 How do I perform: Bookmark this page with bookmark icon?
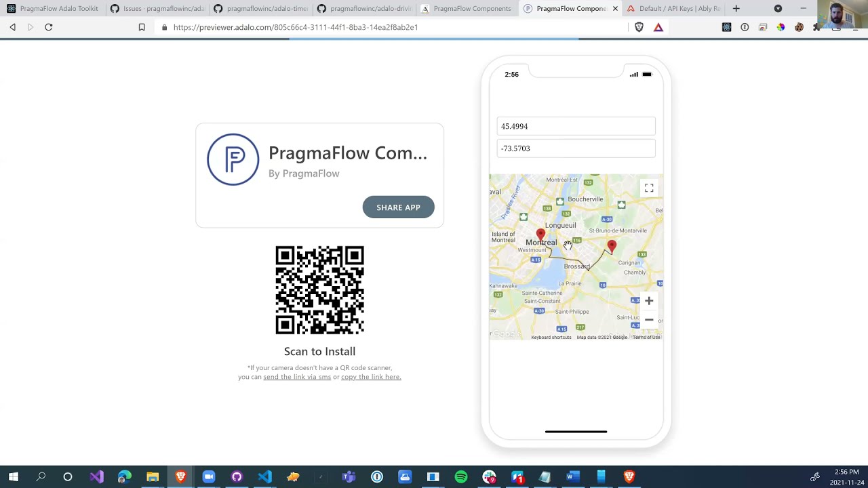(142, 27)
